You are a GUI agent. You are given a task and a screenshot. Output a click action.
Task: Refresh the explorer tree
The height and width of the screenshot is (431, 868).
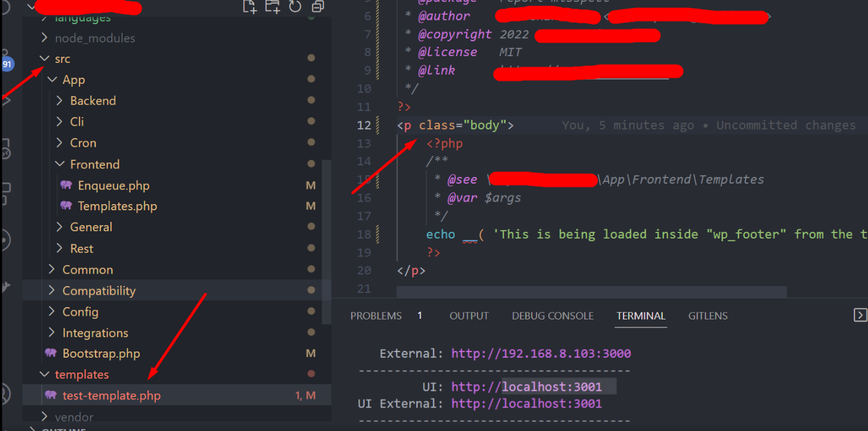295,7
